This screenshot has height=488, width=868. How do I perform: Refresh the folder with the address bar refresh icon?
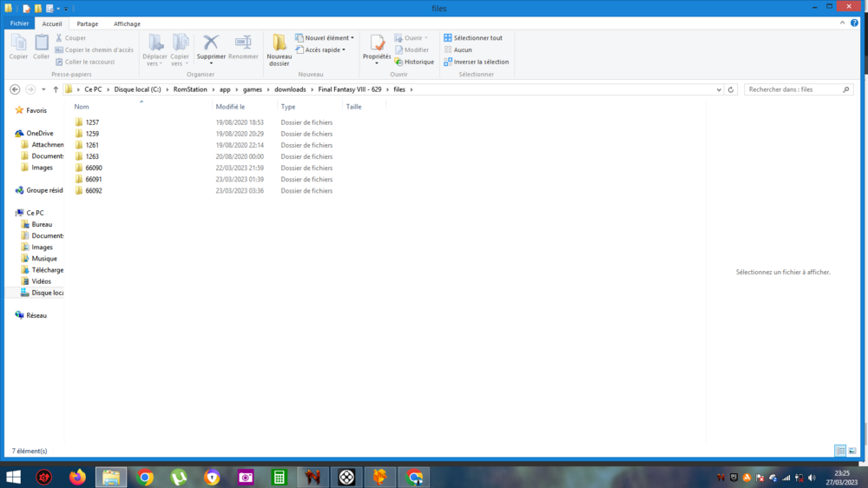pyautogui.click(x=732, y=89)
